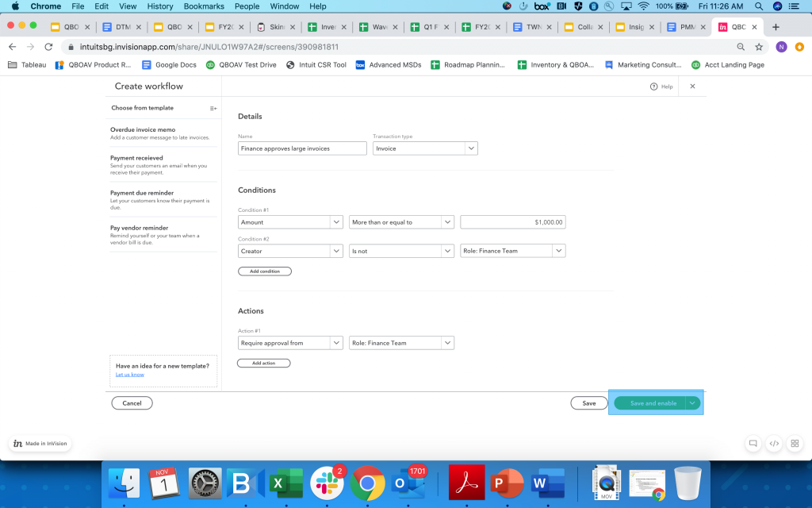
Task: Open a new Chrome tab
Action: click(776, 27)
